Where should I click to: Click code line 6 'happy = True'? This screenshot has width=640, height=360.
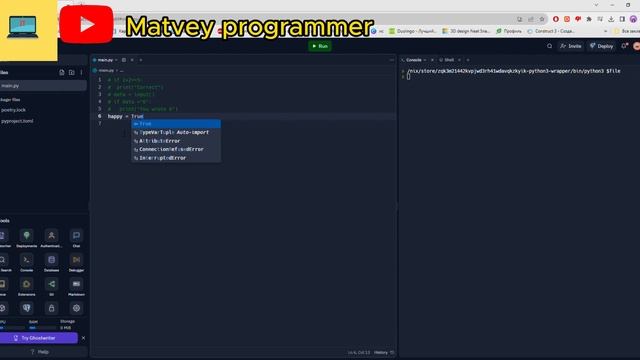point(125,116)
